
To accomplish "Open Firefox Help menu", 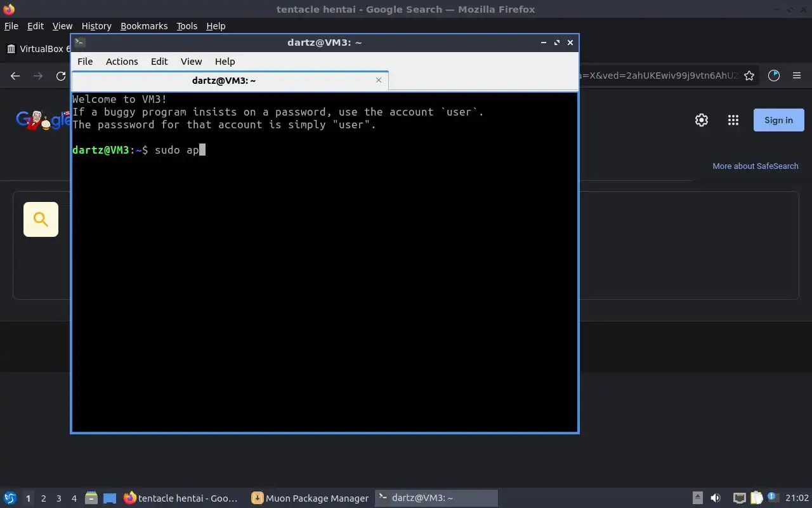I will [x=216, y=26].
